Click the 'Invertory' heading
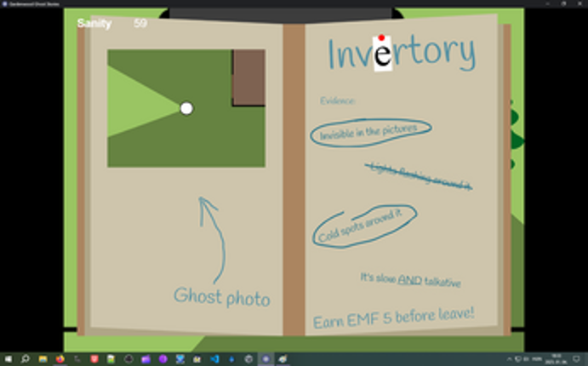Screen dimensions: 588x366 click(402, 52)
